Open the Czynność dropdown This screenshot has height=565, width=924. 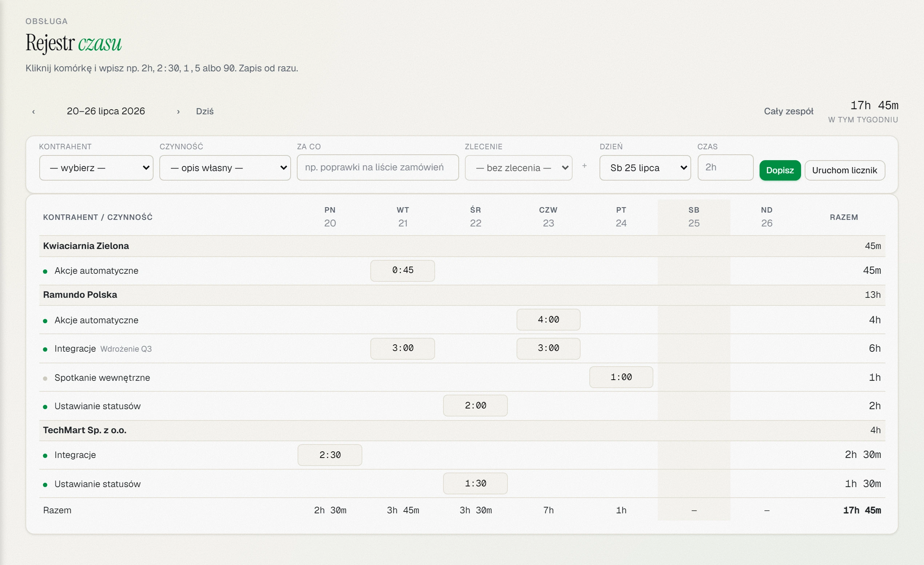point(225,168)
